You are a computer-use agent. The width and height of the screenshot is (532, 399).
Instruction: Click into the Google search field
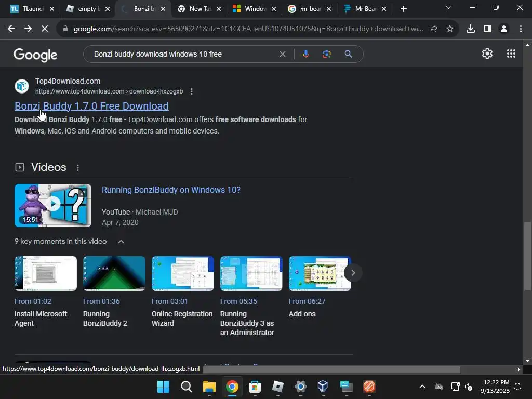coord(183,54)
